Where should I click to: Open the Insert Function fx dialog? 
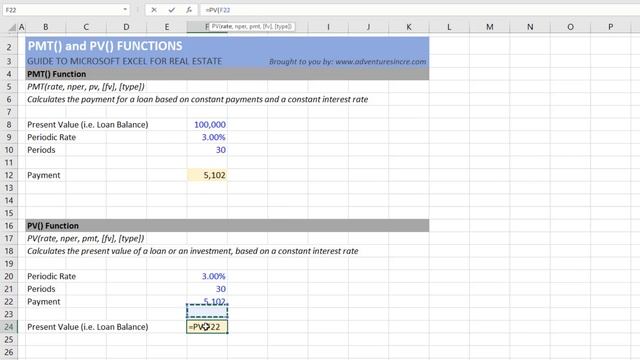(189, 10)
